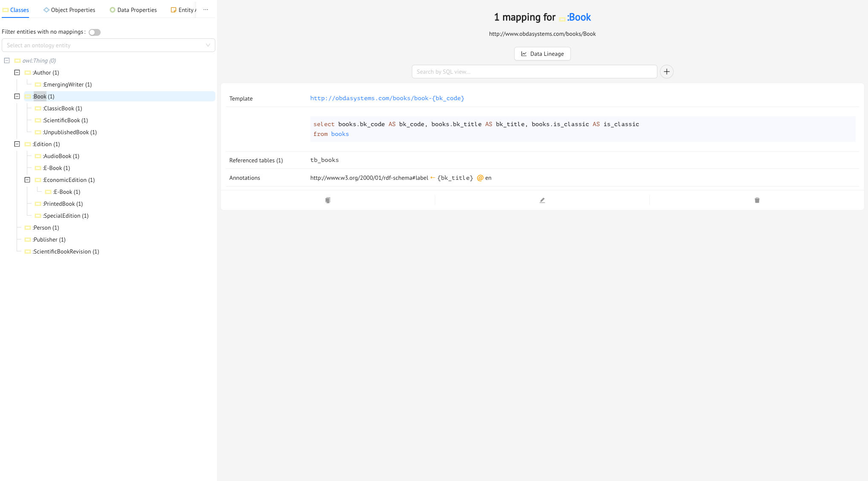
Task: Click the ScientificBookRevision folder icon
Action: point(28,252)
